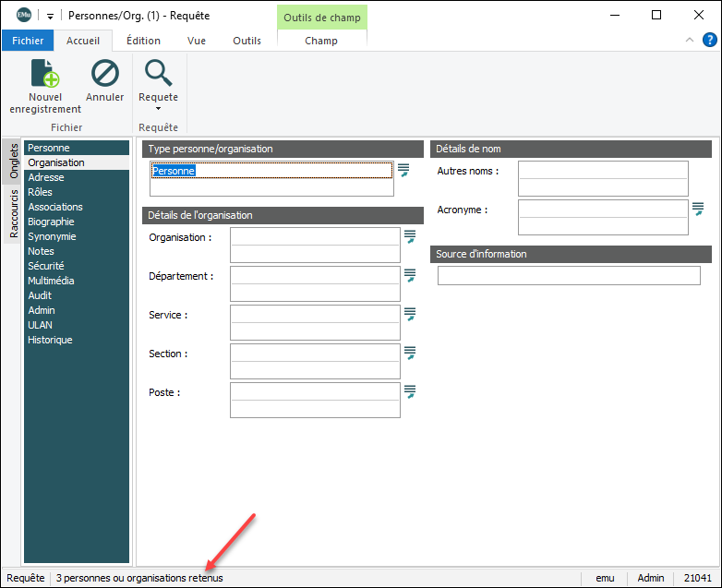The width and height of the screenshot is (722, 588).
Task: Open the Raccourcis side panel
Action: (14, 213)
